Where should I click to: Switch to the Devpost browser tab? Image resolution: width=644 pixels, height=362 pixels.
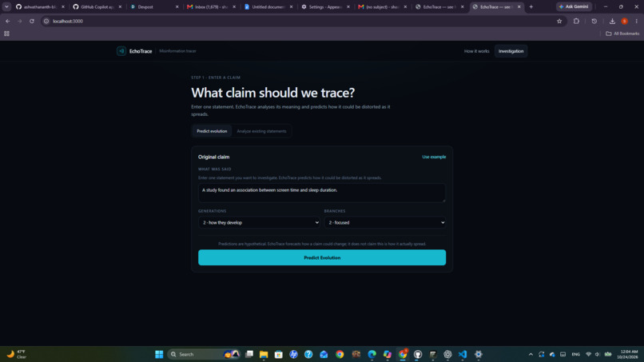pos(153,6)
